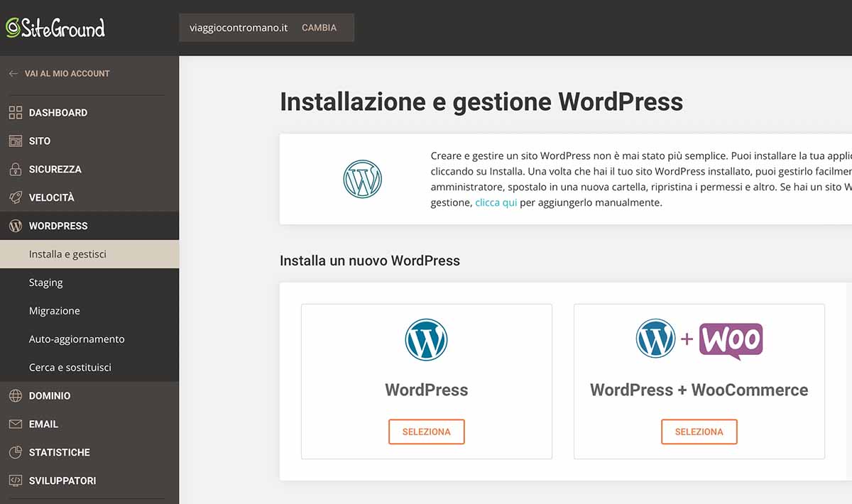The width and height of the screenshot is (852, 504).
Task: Click the WordPress circular logo in the banner
Action: 362,180
